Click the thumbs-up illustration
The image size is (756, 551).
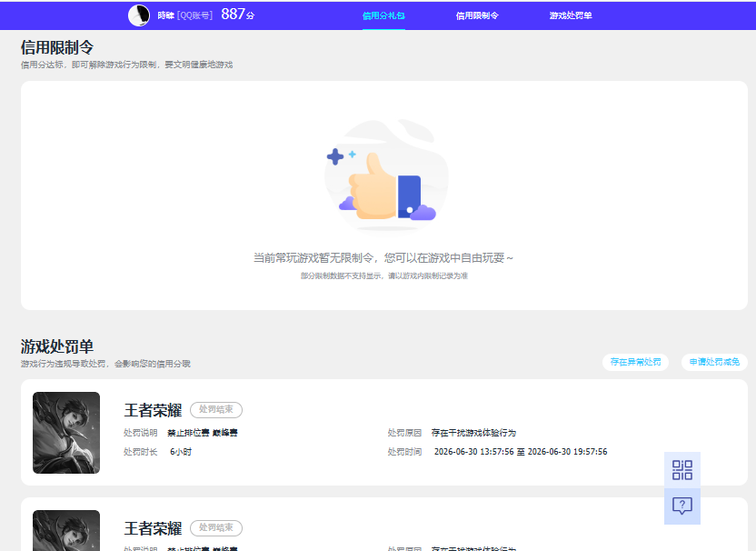pos(385,176)
